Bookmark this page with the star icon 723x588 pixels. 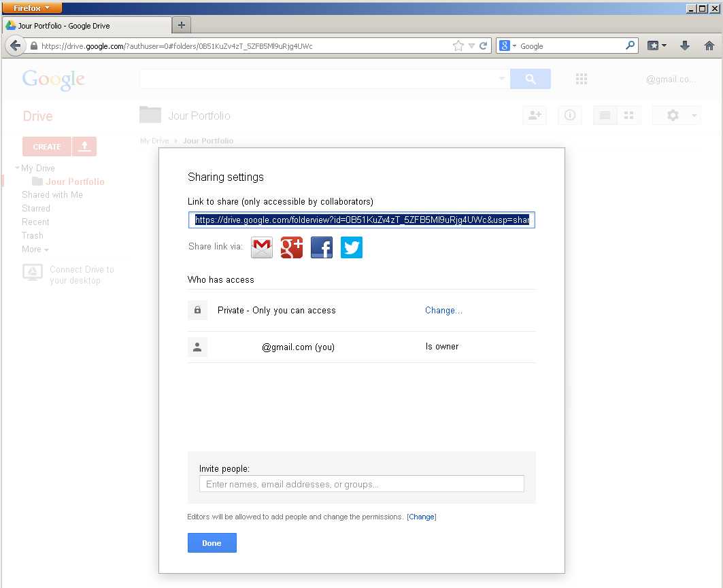(x=458, y=46)
